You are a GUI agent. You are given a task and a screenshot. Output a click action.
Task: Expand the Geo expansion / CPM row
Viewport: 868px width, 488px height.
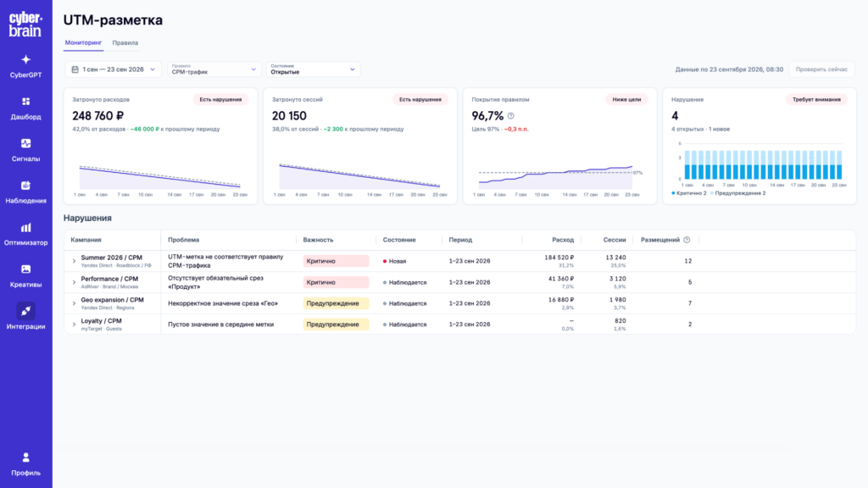pyautogui.click(x=75, y=303)
